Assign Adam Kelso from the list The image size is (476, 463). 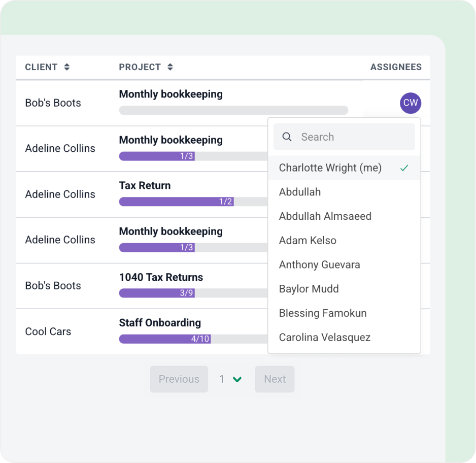[344, 241]
